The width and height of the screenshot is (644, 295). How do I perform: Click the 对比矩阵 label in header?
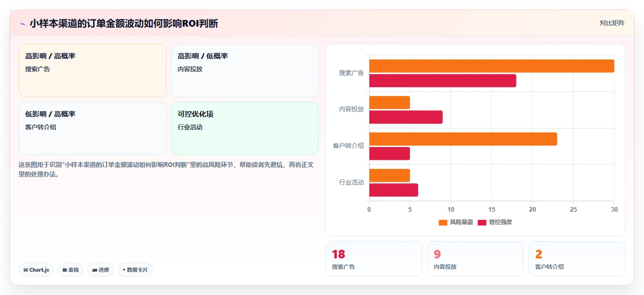(612, 23)
